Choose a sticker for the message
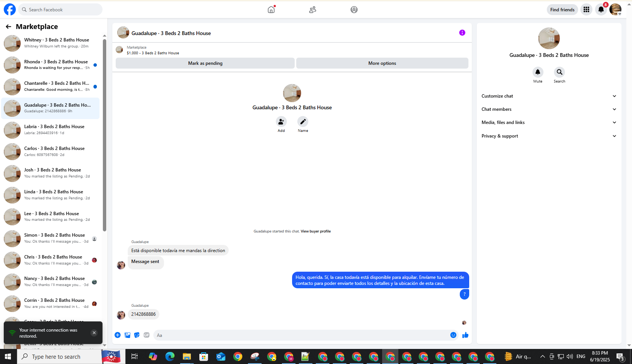 [x=137, y=335]
